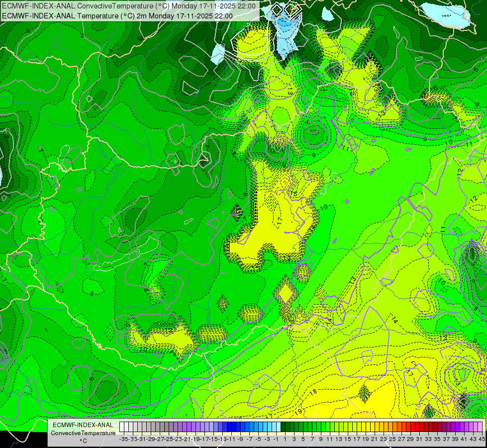This screenshot has width=487, height=448.
Task: Click legend value 23
Action: click(384, 440)
